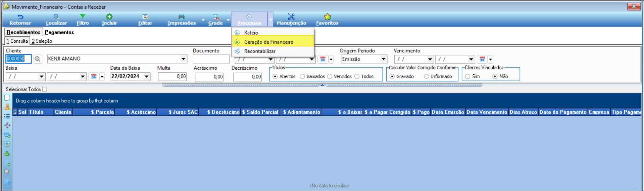Click the four-arrows move sidebar icon
The width and height of the screenshot is (644, 191).
pos(7,125)
